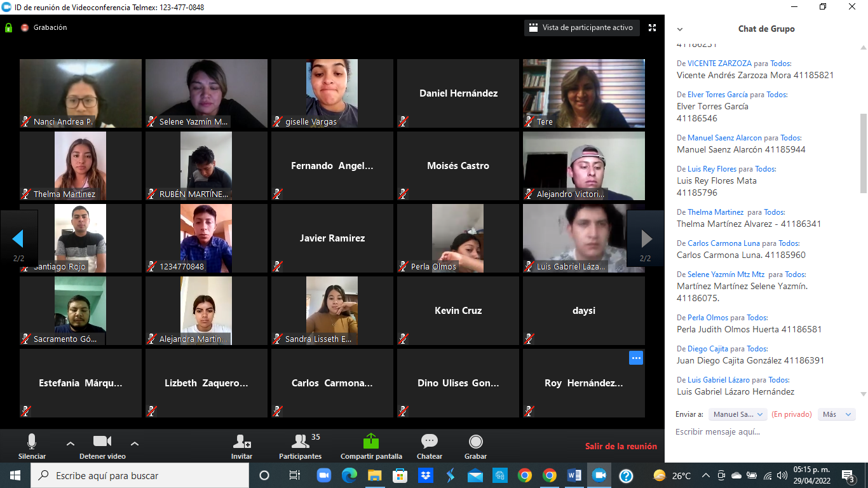The height and width of the screenshot is (488, 868).
Task: Collapse the Chat de Grupo panel chevron
Action: point(680,29)
